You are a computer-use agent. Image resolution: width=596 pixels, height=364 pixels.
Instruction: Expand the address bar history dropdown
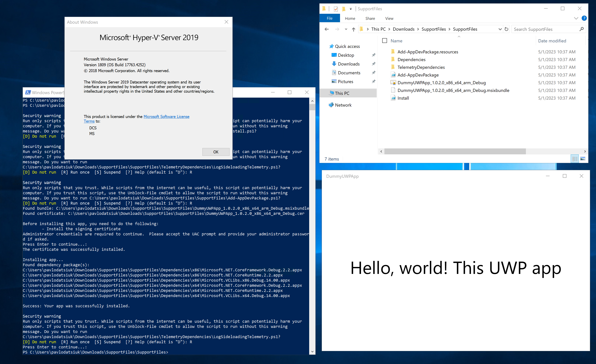tap(500, 29)
